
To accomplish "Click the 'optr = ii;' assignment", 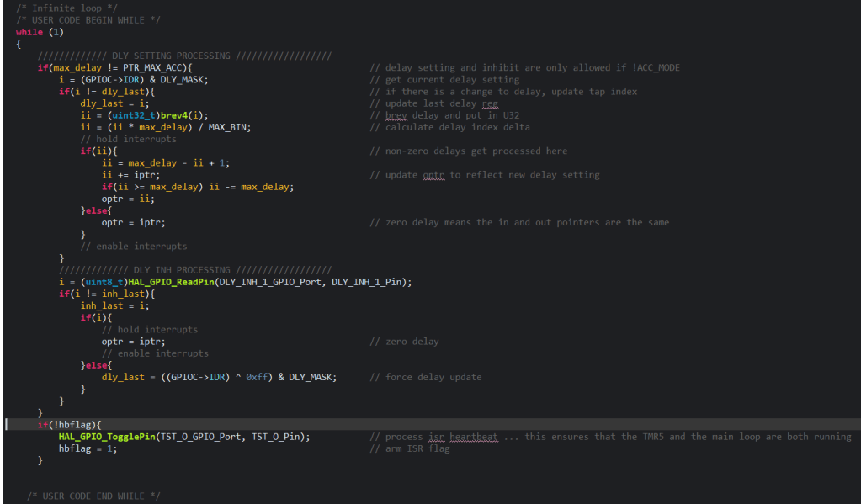I will click(128, 199).
